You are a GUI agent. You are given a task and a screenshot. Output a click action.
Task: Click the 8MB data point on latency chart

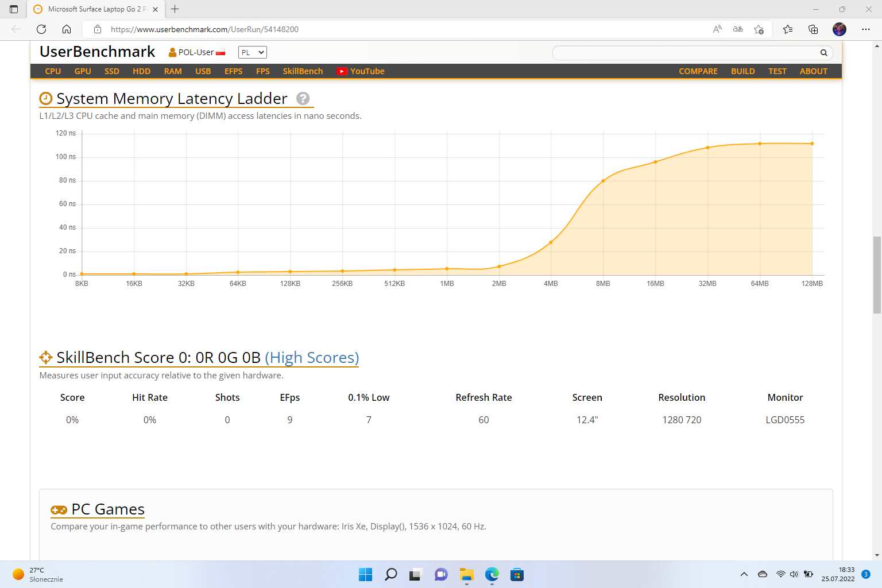coord(603,181)
